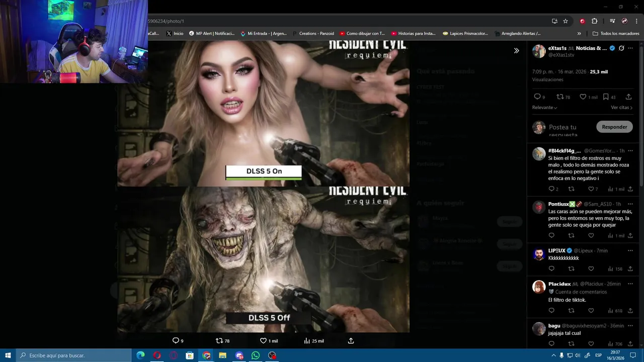Image resolution: width=644 pixels, height=362 pixels.
Task: Open WhatsApp from the taskbar
Action: (256, 355)
